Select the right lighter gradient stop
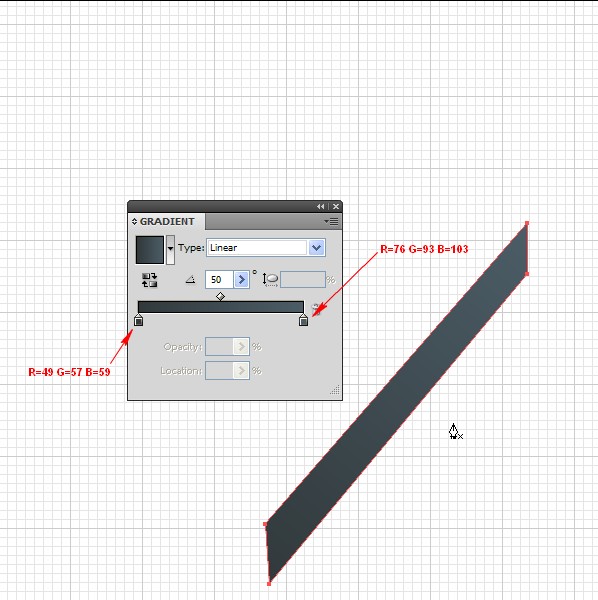 click(303, 320)
